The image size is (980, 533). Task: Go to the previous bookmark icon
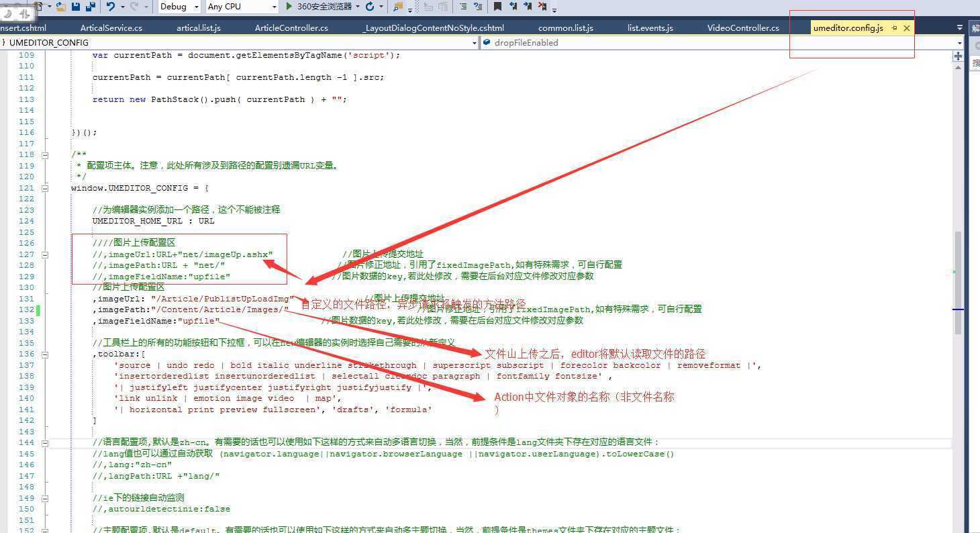pos(513,6)
